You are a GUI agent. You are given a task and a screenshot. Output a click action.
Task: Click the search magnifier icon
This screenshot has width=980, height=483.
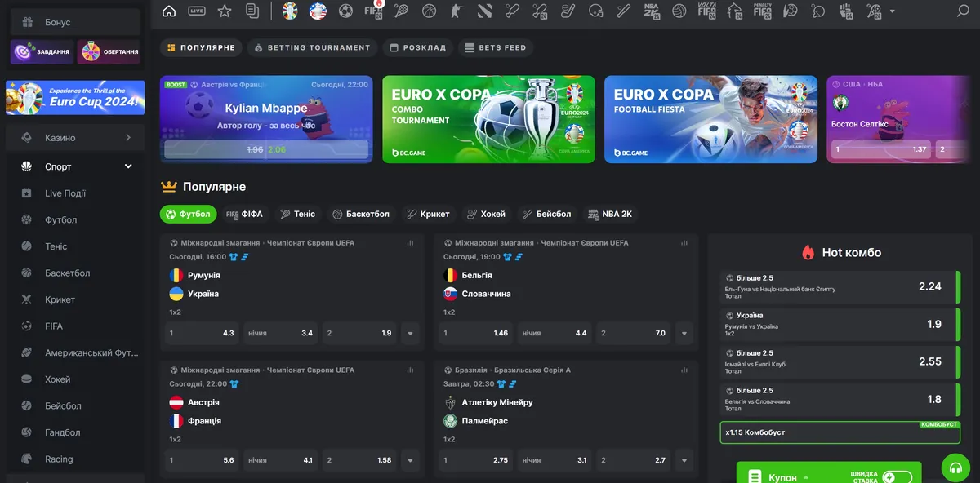pyautogui.click(x=962, y=11)
